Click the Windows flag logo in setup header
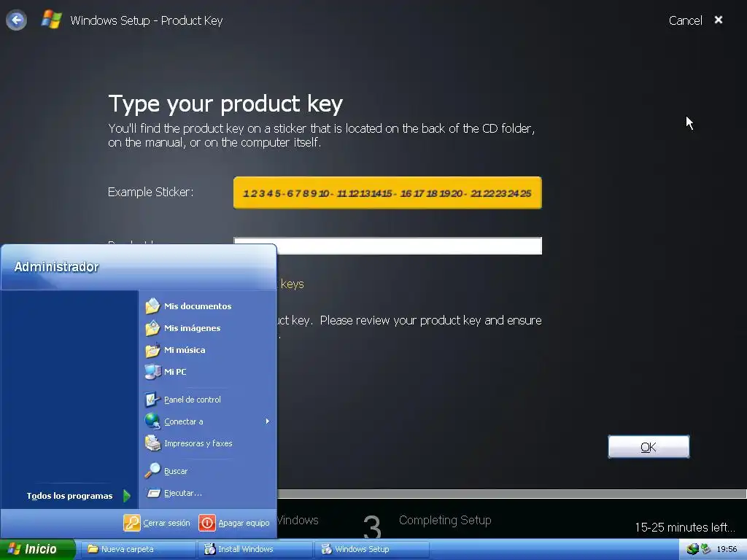The image size is (747, 560). pos(52,20)
